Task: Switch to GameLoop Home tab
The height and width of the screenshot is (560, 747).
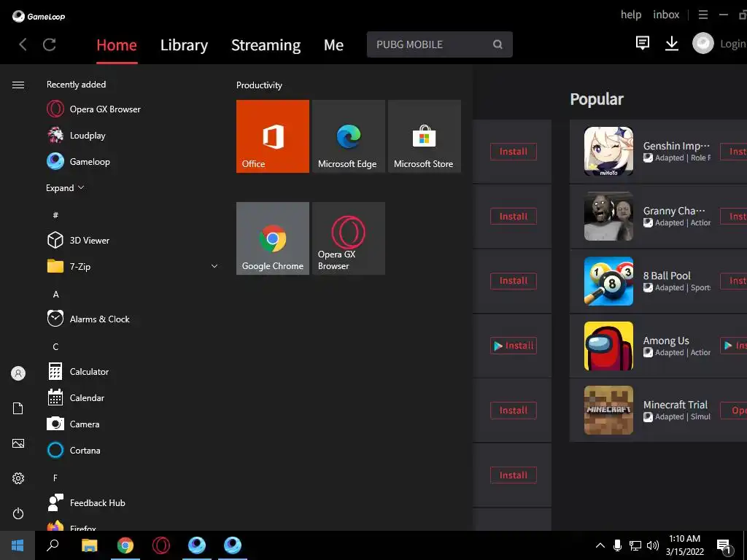Action: (117, 44)
